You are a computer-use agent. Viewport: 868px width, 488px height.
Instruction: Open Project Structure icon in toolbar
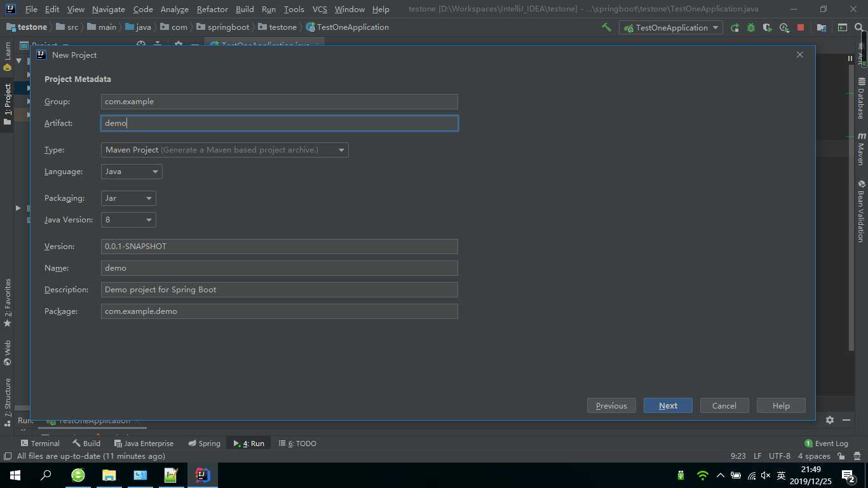tap(822, 27)
